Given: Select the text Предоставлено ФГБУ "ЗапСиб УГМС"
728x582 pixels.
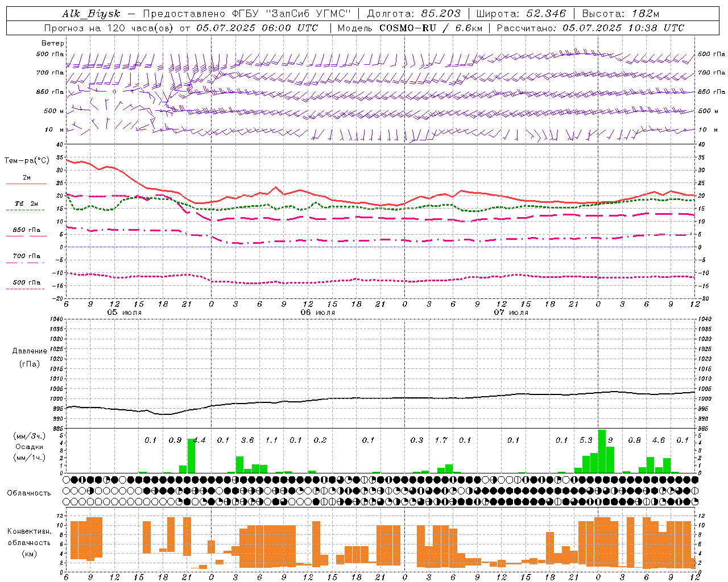Looking at the screenshot, I should [x=247, y=14].
